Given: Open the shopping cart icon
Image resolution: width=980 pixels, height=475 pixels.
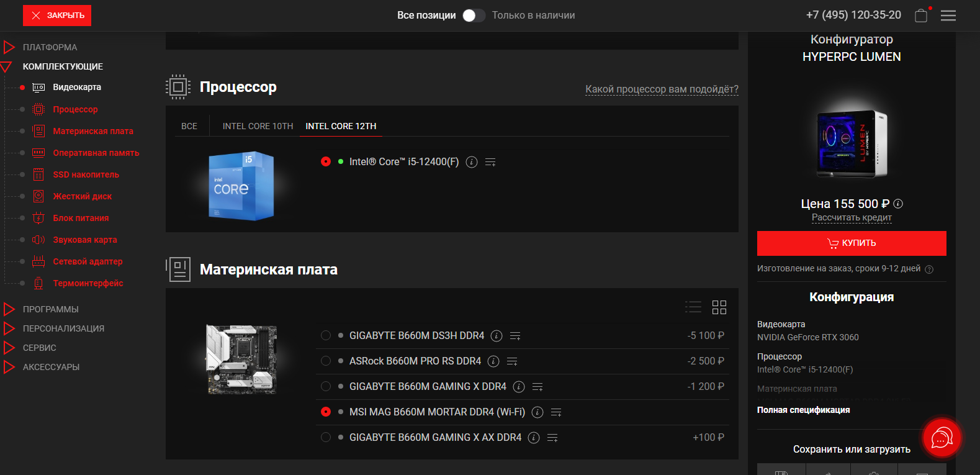Looking at the screenshot, I should click(921, 15).
